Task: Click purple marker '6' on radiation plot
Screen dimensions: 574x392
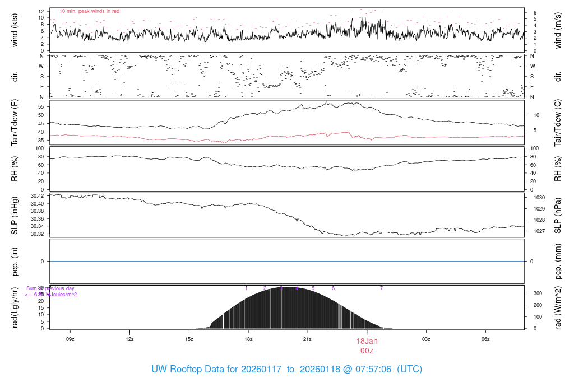Action: (333, 288)
